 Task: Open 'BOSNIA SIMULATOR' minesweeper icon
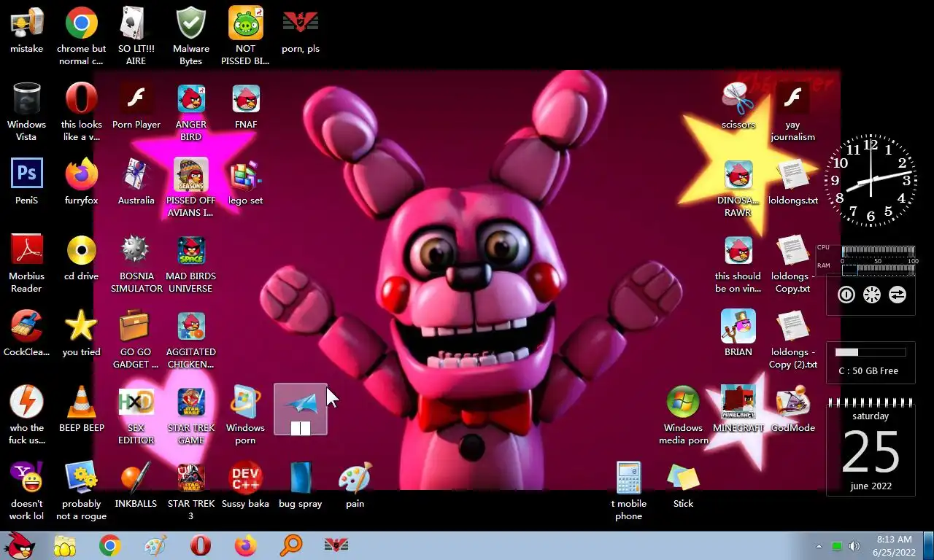[136, 265]
